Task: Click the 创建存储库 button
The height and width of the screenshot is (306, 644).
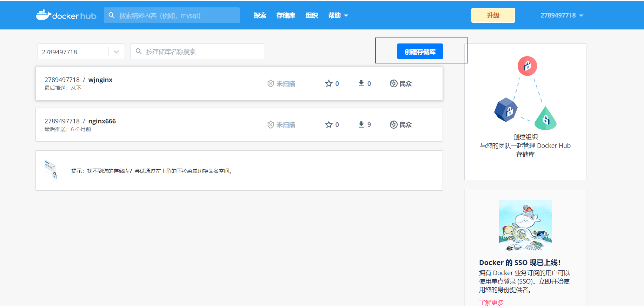Action: tap(420, 52)
